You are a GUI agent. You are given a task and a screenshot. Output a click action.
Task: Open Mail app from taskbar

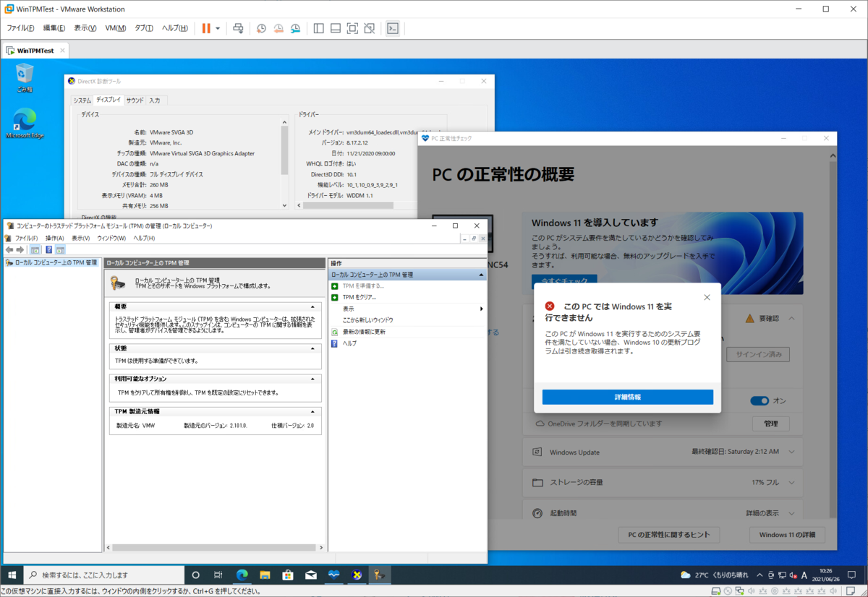[x=310, y=575]
